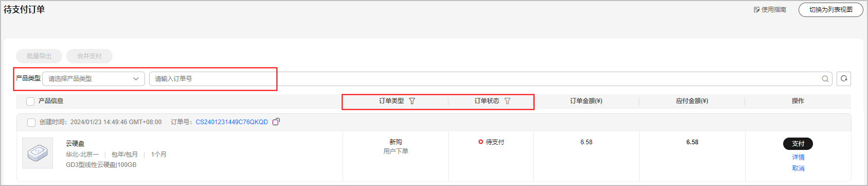Click the 合并支付 button

[89, 56]
